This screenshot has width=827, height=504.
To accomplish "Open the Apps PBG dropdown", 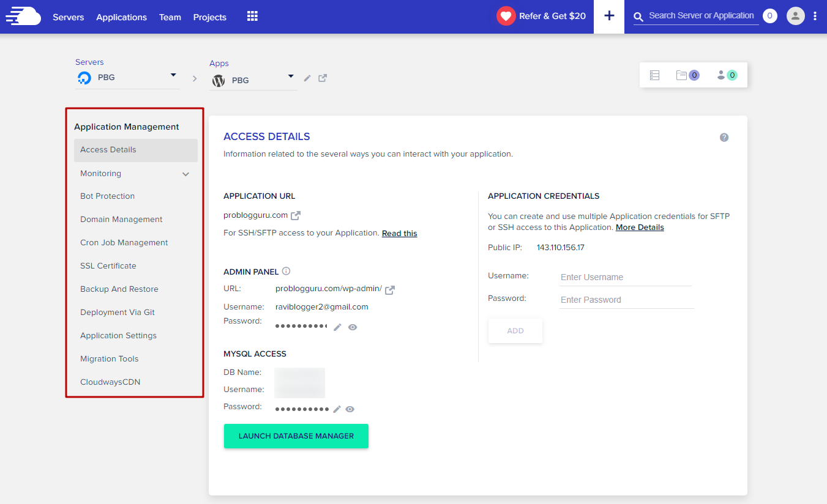I will (290, 78).
